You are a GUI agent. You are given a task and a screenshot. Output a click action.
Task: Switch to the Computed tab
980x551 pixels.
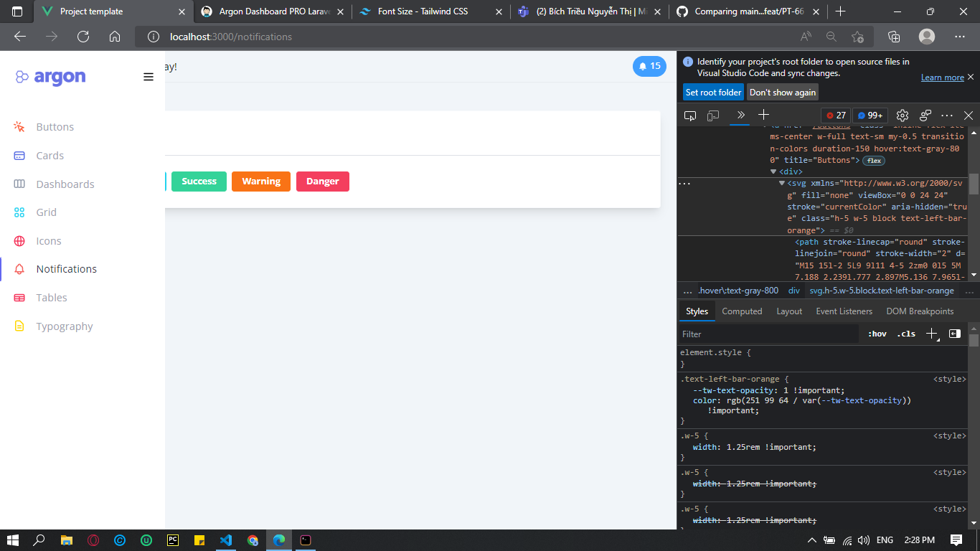[x=742, y=311]
